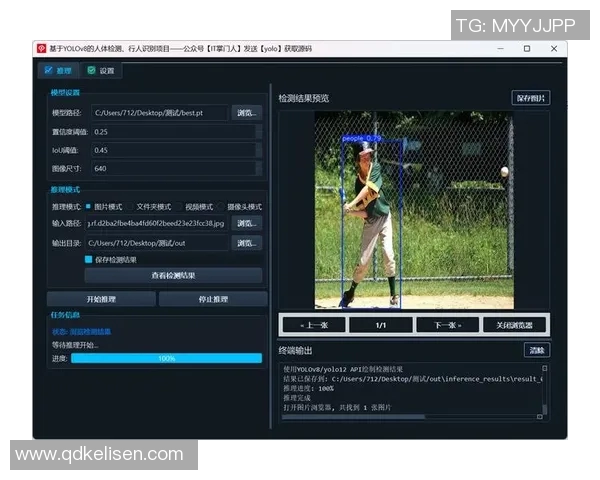Image resolution: width=600 pixels, height=480 pixels.
Task: Click the 100% progress bar
Action: [166, 358]
